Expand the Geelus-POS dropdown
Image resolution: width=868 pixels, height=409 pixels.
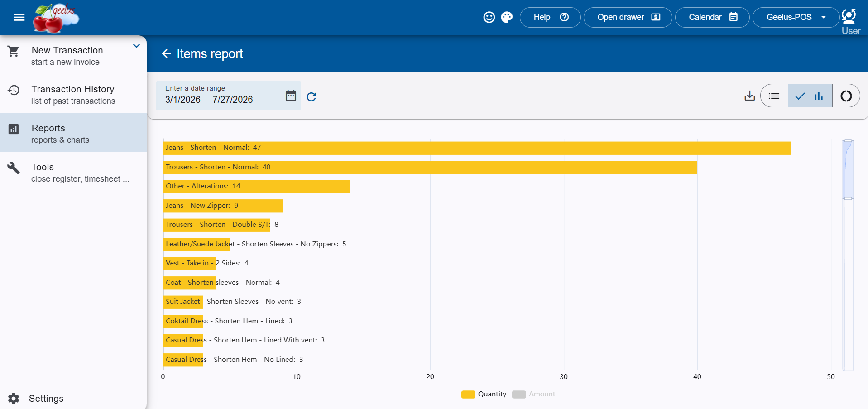pos(796,17)
